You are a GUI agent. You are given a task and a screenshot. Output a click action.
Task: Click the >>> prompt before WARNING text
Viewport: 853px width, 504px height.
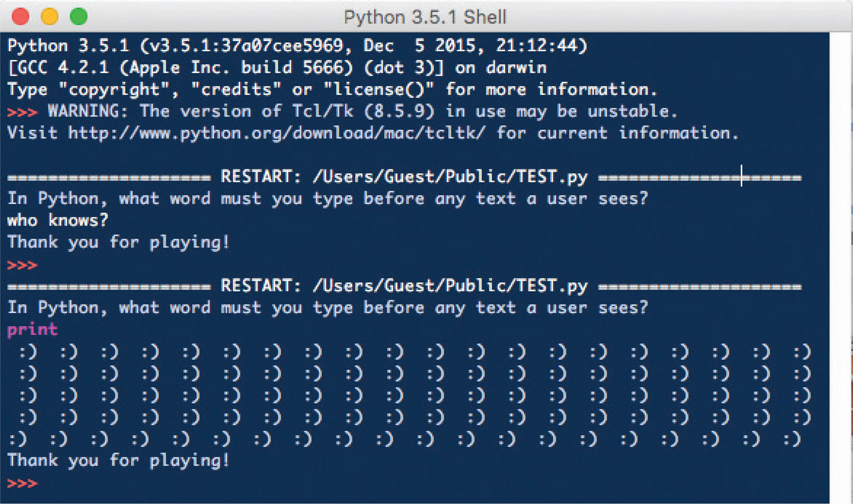pos(22,112)
